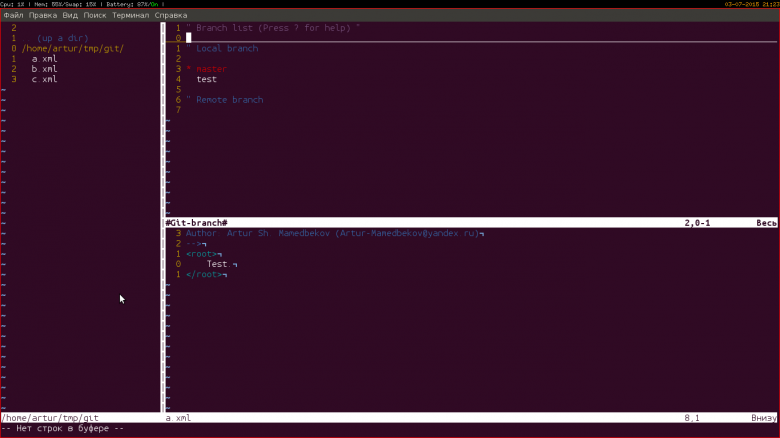This screenshot has height=438, width=780.
Task: Select a.xml in the file tree
Action: tap(44, 59)
